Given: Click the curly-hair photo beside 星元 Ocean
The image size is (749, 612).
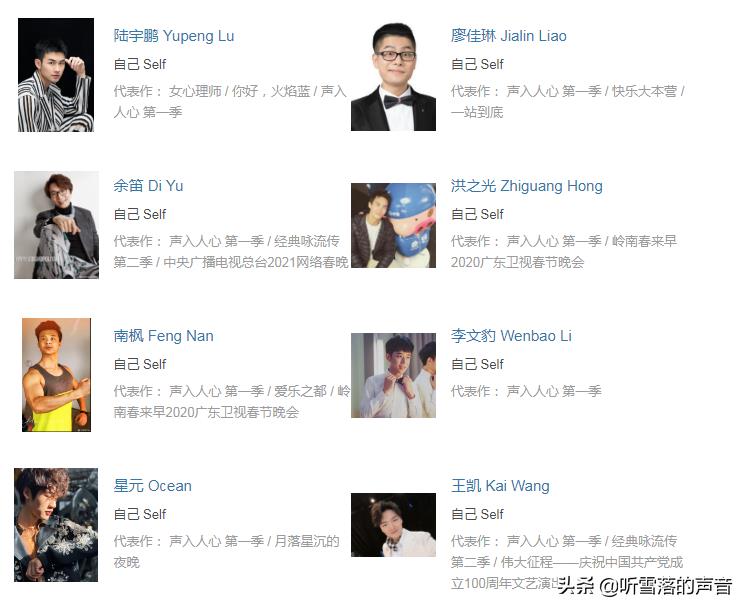Looking at the screenshot, I should click(56, 525).
